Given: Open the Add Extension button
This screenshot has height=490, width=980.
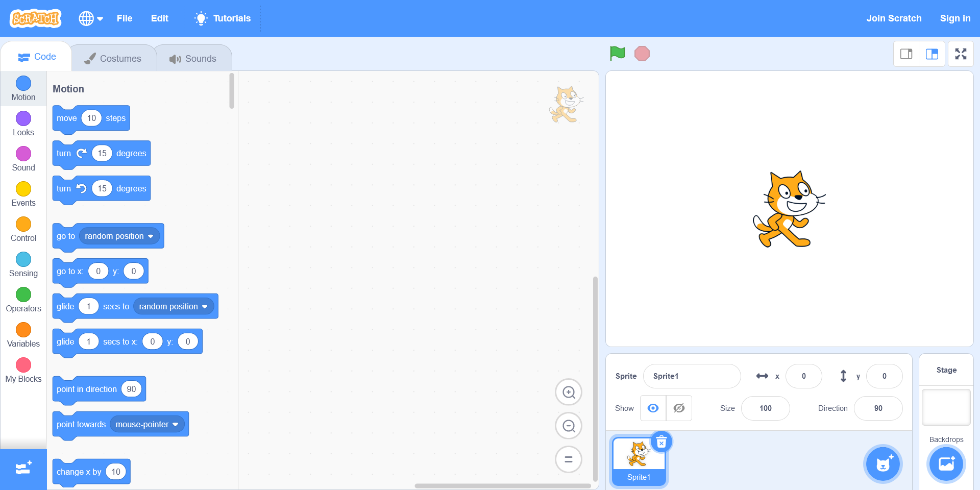Looking at the screenshot, I should pyautogui.click(x=23, y=469).
